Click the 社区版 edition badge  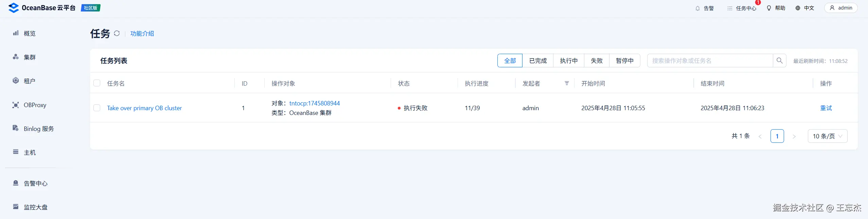point(90,8)
